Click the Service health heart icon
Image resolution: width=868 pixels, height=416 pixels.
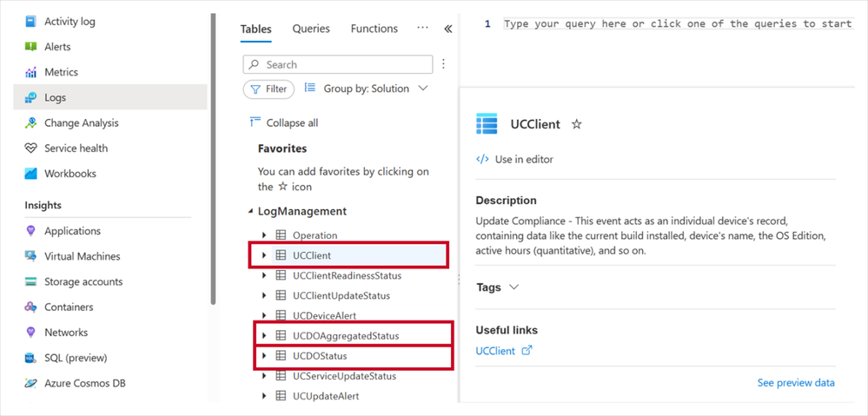(31, 149)
